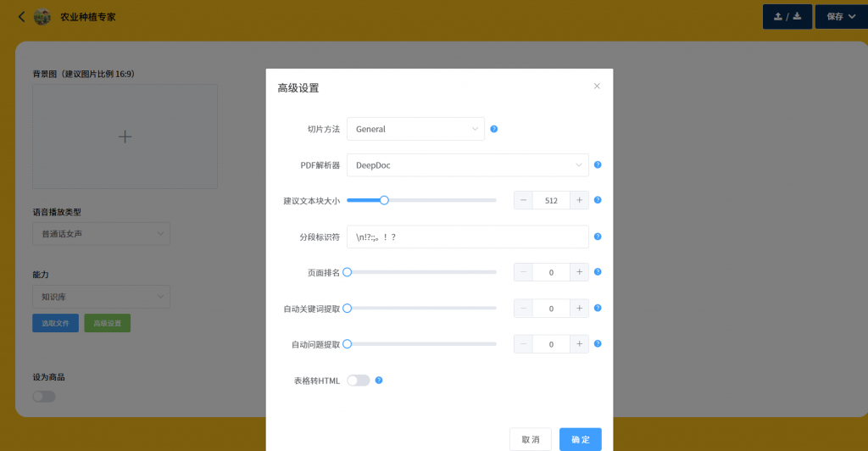Click the 取消 button
The image size is (868, 451).
point(531,439)
